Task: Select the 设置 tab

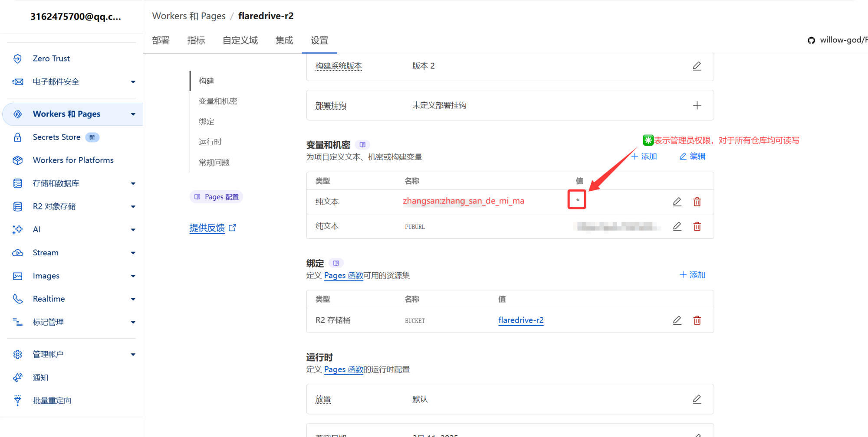Action: point(319,40)
